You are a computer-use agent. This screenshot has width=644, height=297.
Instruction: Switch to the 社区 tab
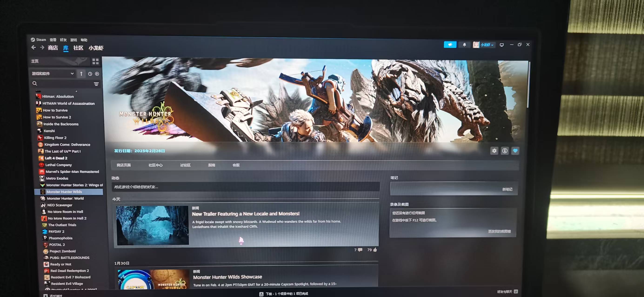click(x=78, y=48)
